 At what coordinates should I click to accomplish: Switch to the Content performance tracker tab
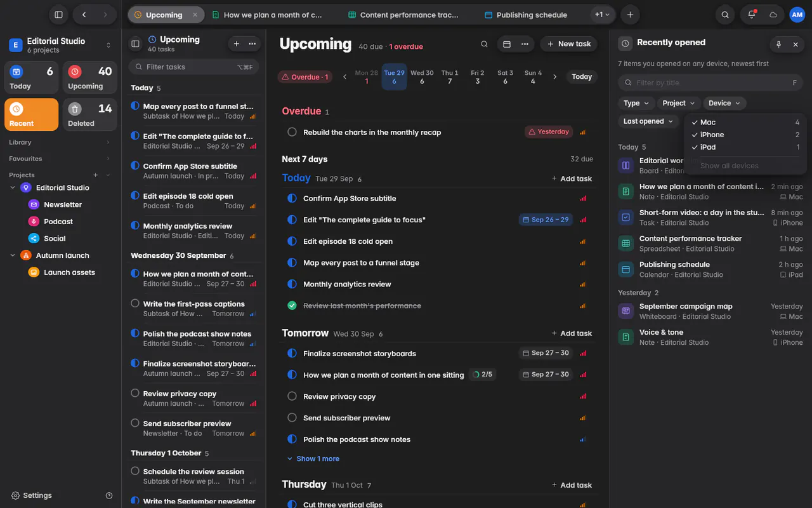409,15
